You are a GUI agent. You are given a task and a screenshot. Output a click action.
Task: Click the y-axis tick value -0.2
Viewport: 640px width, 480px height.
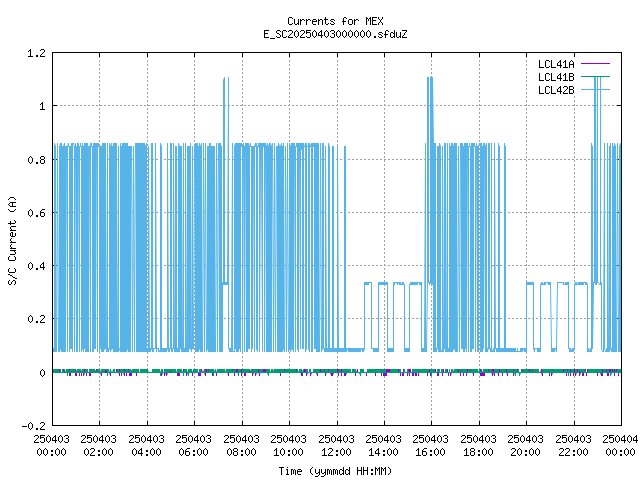pyautogui.click(x=33, y=426)
